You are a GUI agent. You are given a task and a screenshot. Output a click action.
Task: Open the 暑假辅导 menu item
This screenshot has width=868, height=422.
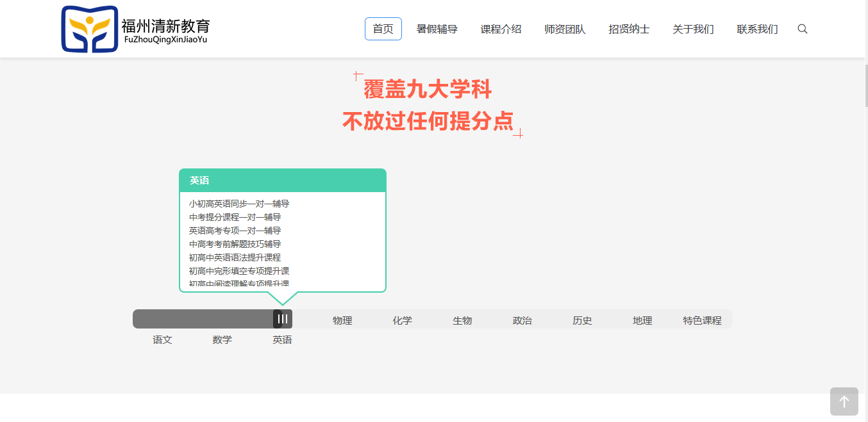coord(437,29)
